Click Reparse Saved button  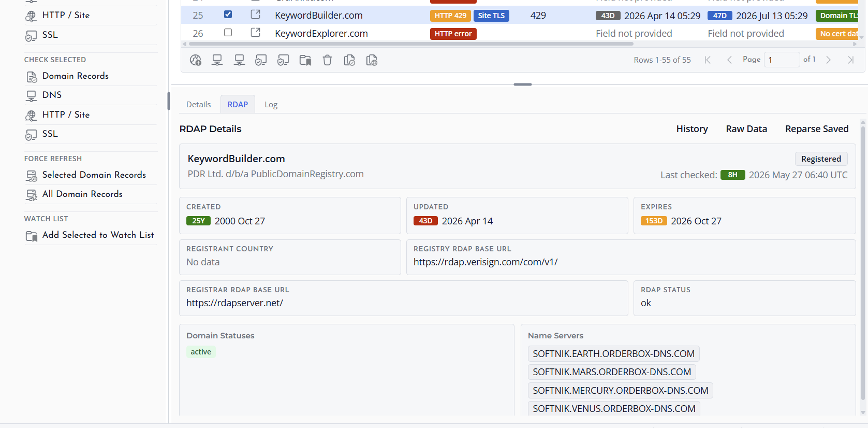pos(817,129)
